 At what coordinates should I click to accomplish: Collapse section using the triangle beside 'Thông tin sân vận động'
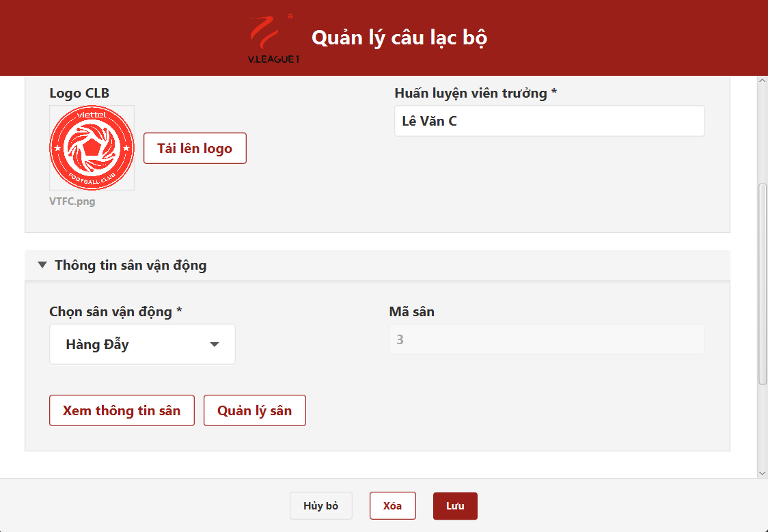click(x=42, y=265)
